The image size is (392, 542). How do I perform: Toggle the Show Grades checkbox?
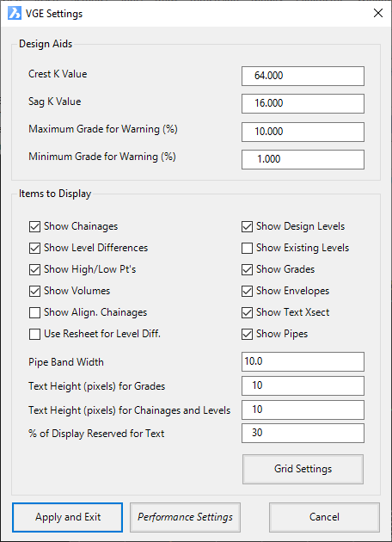click(247, 269)
